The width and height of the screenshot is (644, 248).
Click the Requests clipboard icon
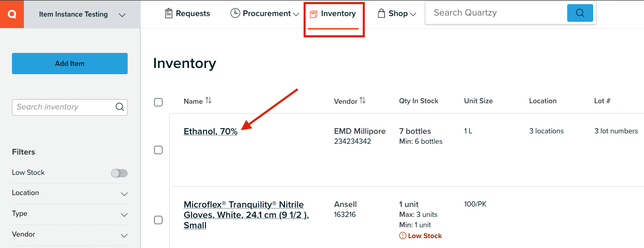tap(168, 13)
